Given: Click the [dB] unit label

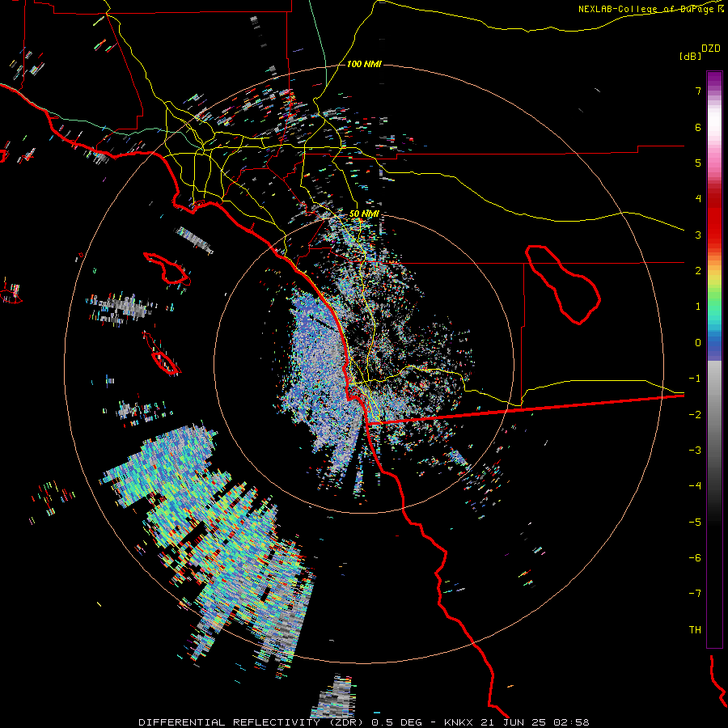Looking at the screenshot, I should point(690,56).
